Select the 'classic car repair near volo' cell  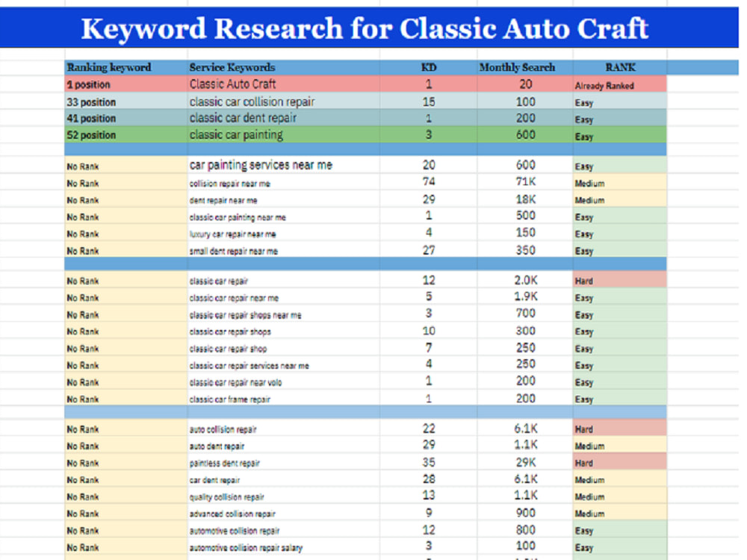(284, 382)
